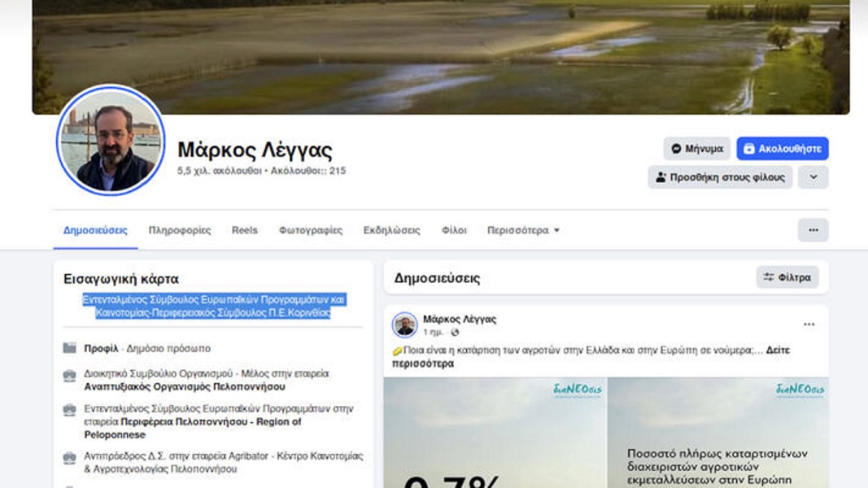Click the landscape cover photo
The width and height of the screenshot is (868, 488).
click(x=441, y=55)
